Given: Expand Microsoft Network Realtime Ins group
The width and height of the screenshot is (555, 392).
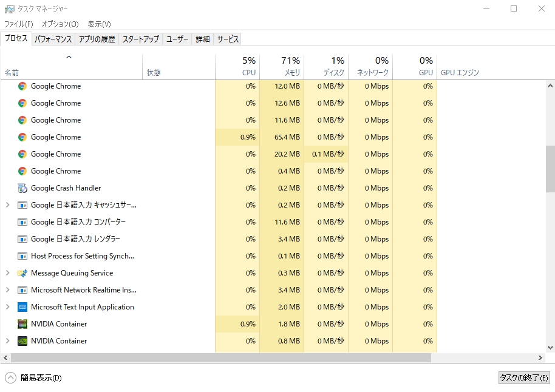Looking at the screenshot, I should click(x=7, y=290).
